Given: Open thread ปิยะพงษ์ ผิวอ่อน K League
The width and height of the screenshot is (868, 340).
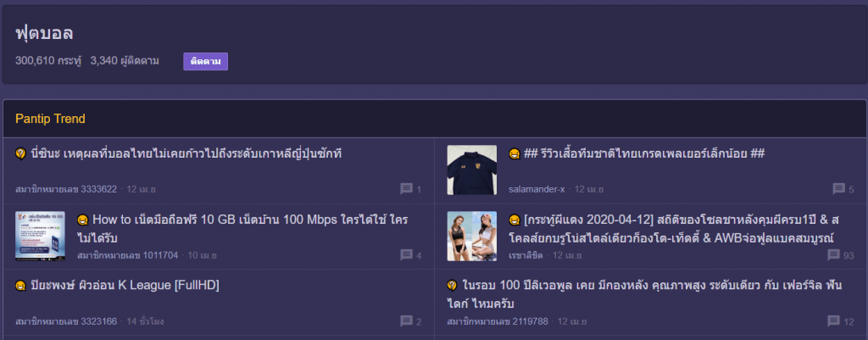Looking at the screenshot, I should [x=125, y=286].
